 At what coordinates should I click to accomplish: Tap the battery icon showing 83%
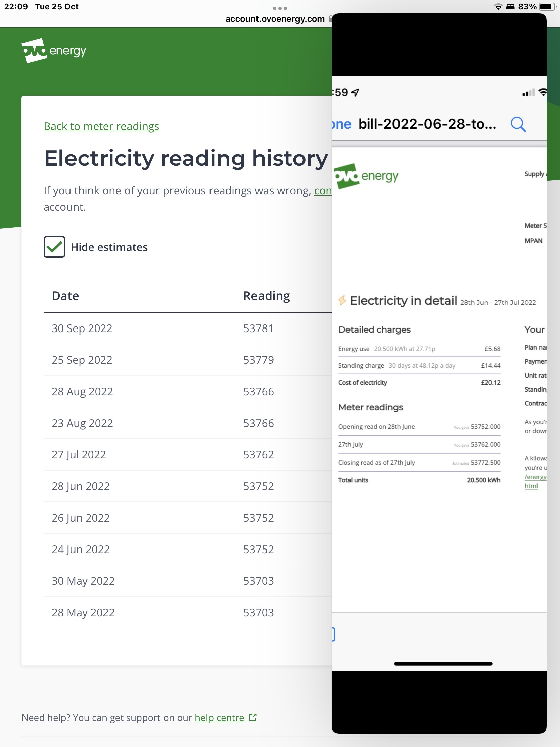pos(547,7)
